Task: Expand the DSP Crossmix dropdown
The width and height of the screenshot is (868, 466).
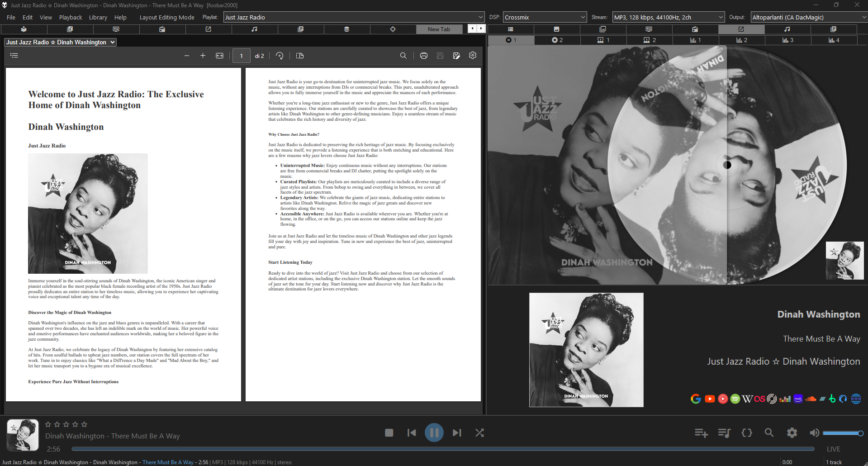Action: 545,17
